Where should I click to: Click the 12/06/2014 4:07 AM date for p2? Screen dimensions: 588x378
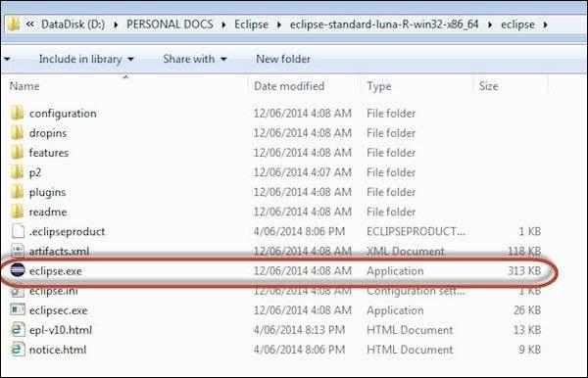pos(302,172)
